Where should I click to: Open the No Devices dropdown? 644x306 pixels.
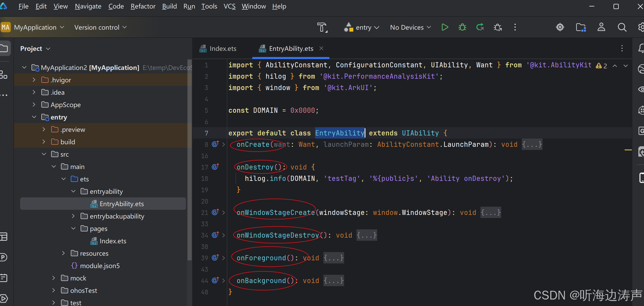pyautogui.click(x=410, y=27)
